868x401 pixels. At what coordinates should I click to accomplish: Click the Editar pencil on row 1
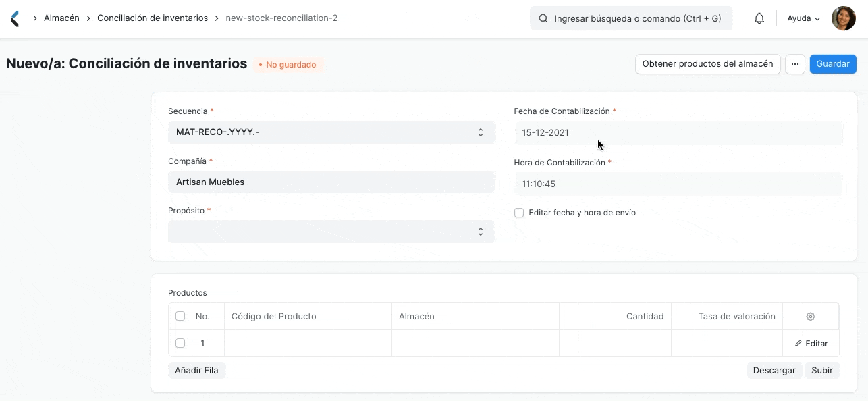coord(811,343)
